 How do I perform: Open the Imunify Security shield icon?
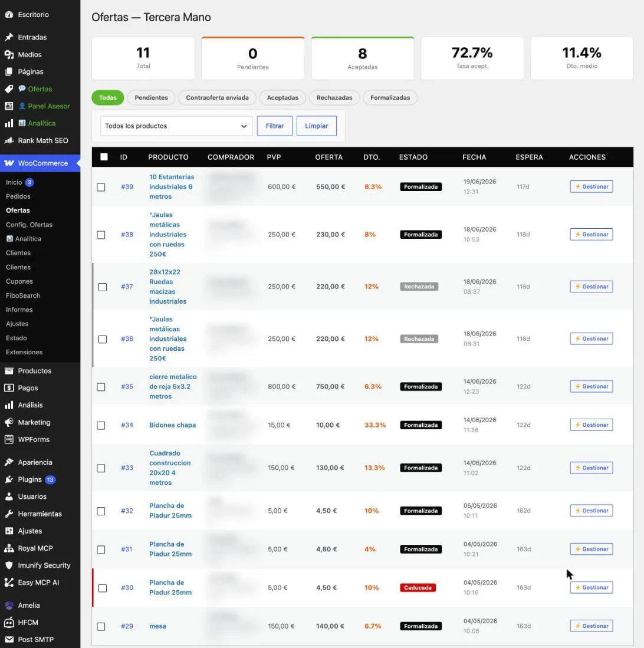9,565
